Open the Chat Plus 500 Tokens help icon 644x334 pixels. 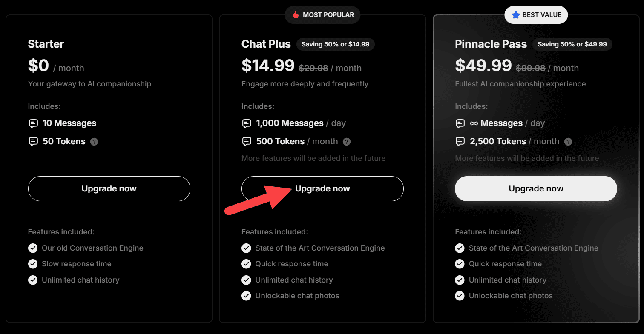pyautogui.click(x=347, y=142)
